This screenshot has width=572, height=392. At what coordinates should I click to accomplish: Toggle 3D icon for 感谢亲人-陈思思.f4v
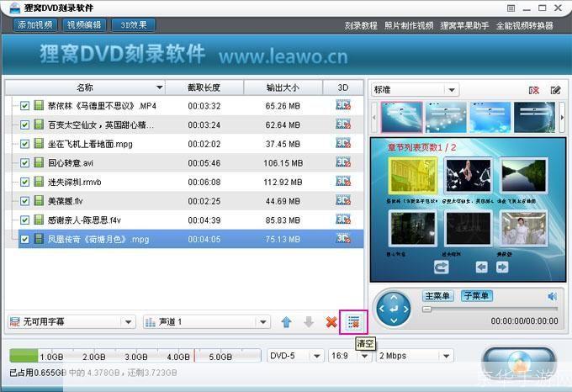(x=343, y=220)
